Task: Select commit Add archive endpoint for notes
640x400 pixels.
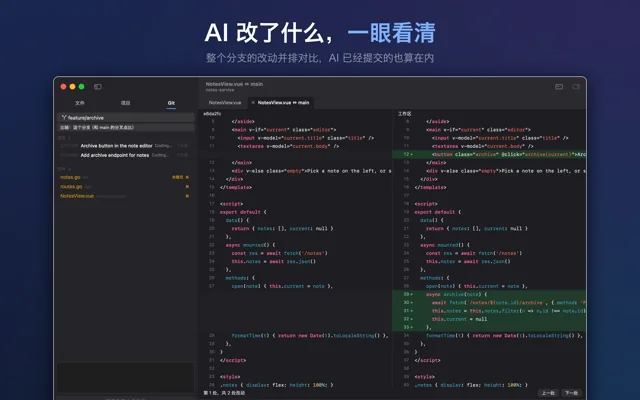Action: click(124, 155)
